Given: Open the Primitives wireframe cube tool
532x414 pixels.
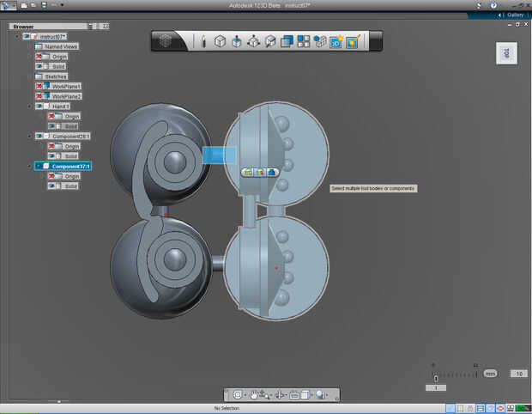Looking at the screenshot, I should (x=220, y=41).
